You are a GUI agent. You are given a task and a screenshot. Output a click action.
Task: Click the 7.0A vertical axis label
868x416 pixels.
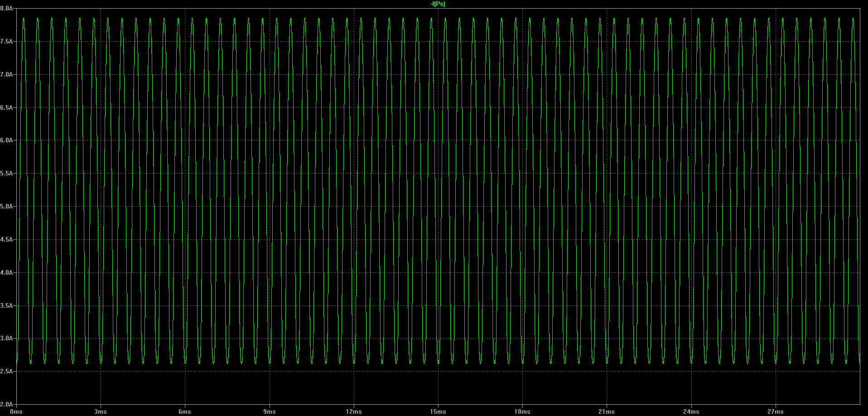click(6, 74)
